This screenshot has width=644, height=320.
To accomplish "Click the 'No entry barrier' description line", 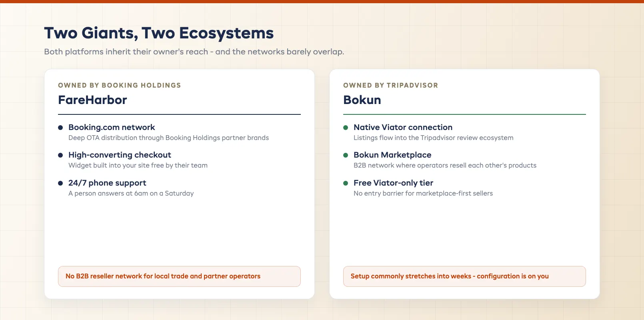I will 423,193.
